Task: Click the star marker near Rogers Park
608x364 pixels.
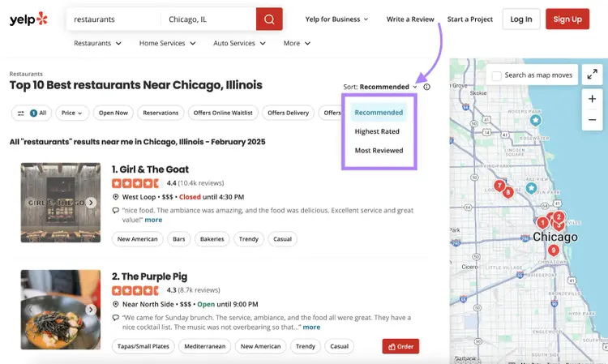Action: tap(536, 121)
